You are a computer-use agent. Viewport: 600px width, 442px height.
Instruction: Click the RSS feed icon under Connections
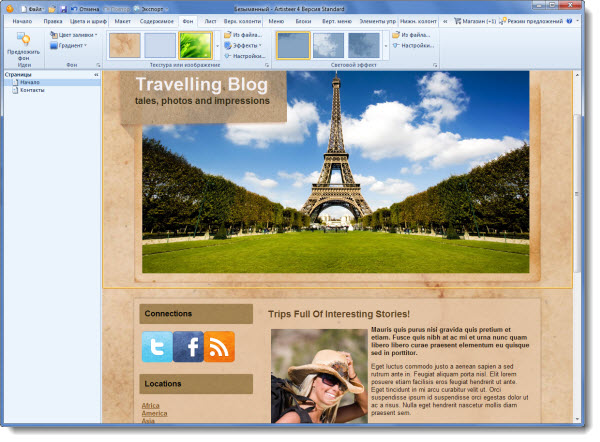pyautogui.click(x=219, y=346)
